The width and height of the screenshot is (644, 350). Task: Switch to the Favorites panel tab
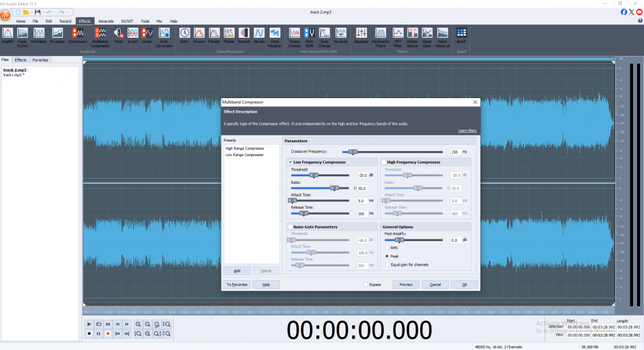(x=40, y=60)
